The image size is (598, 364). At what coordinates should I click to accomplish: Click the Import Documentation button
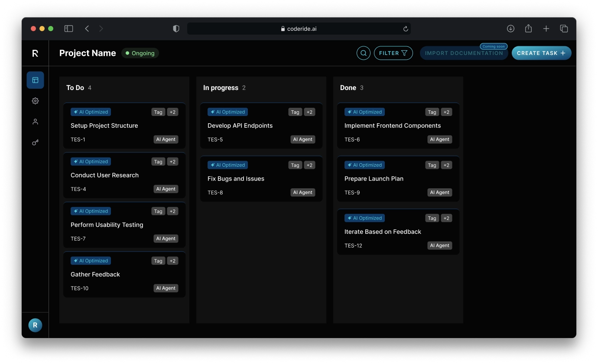coord(464,53)
